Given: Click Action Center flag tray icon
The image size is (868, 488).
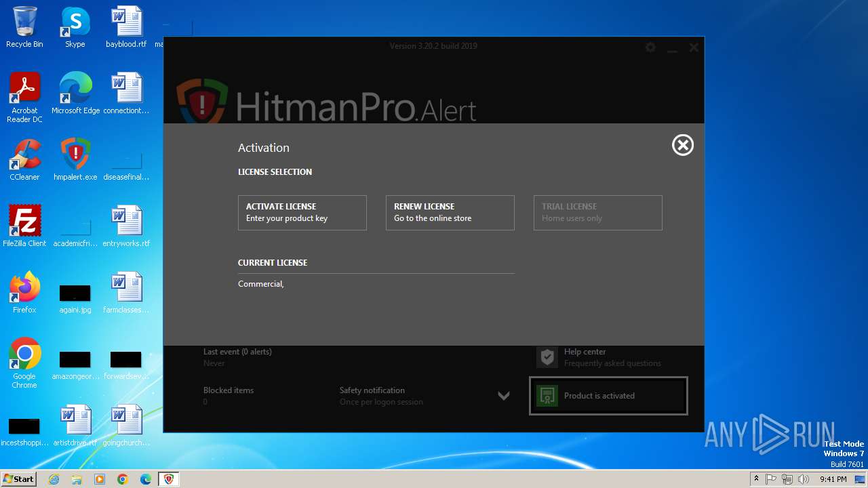Looking at the screenshot, I should point(772,479).
